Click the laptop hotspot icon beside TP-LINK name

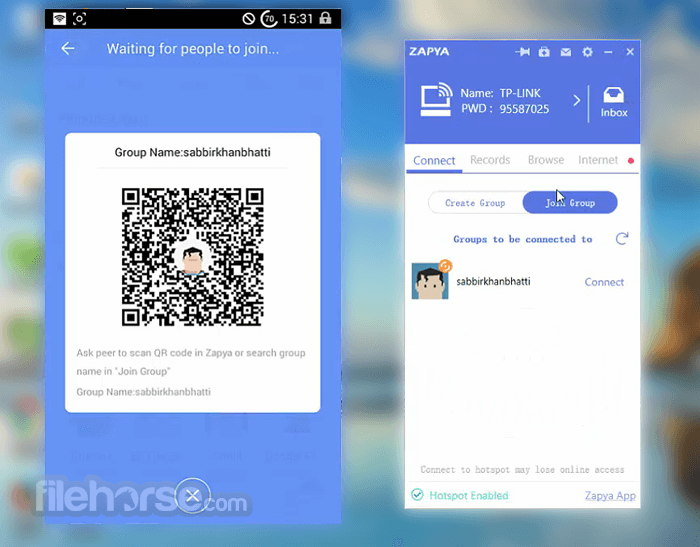pos(436,99)
